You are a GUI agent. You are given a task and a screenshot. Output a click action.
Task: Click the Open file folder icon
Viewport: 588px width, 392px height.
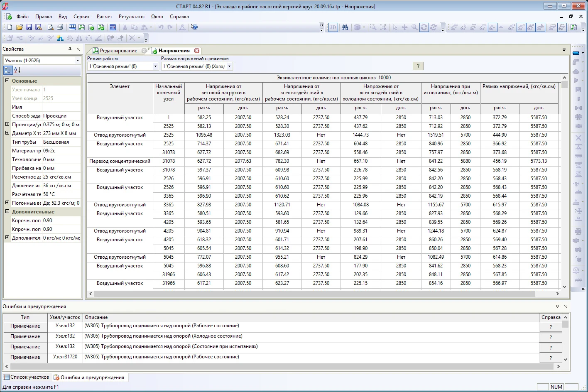pyautogui.click(x=19, y=27)
